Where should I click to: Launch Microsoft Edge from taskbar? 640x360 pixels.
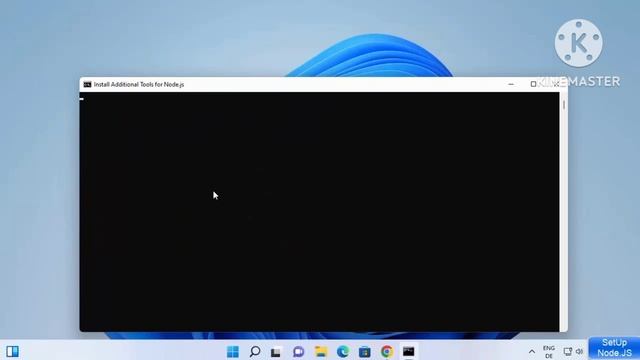(343, 351)
